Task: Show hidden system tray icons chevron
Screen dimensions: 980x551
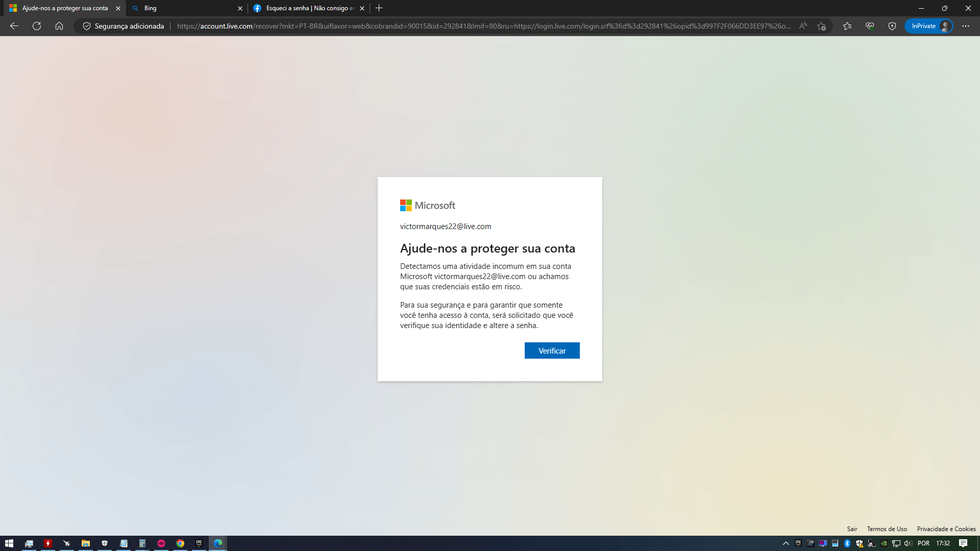Action: coord(786,543)
